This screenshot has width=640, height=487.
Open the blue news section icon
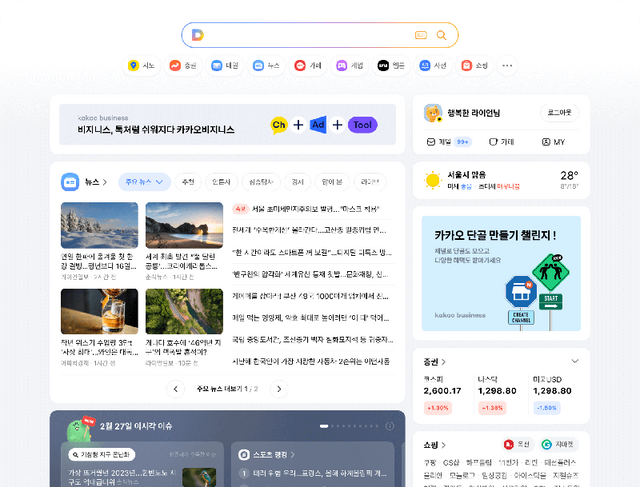(x=70, y=182)
